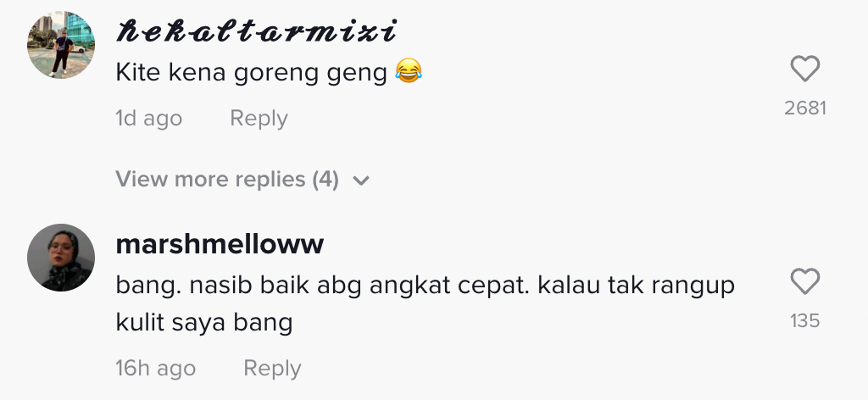868x400 pixels.
Task: Visit the hekaltarmizi username link
Action: click(x=256, y=31)
